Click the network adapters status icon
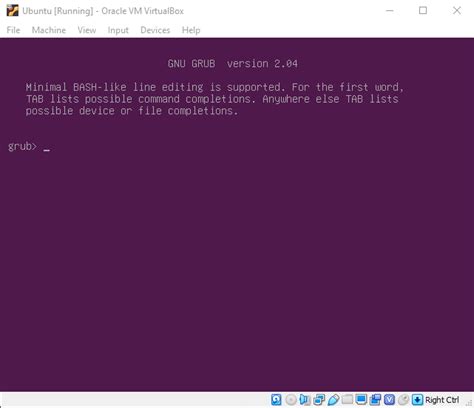This screenshot has width=474, height=408. 319,399
